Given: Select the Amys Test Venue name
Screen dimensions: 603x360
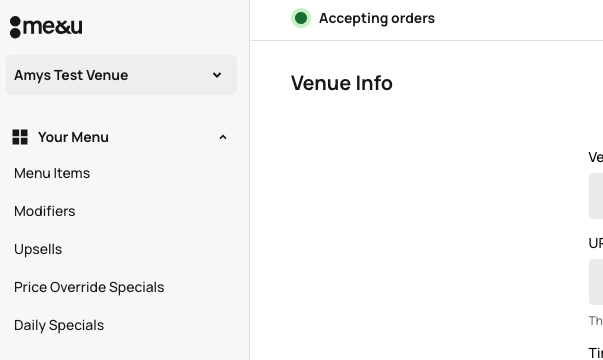Looking at the screenshot, I should (71, 75).
